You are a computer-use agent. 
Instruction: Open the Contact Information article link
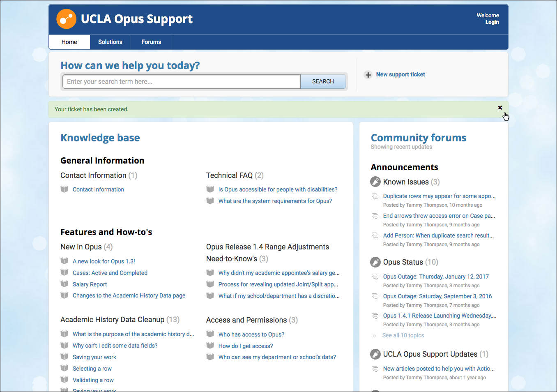pyautogui.click(x=98, y=189)
